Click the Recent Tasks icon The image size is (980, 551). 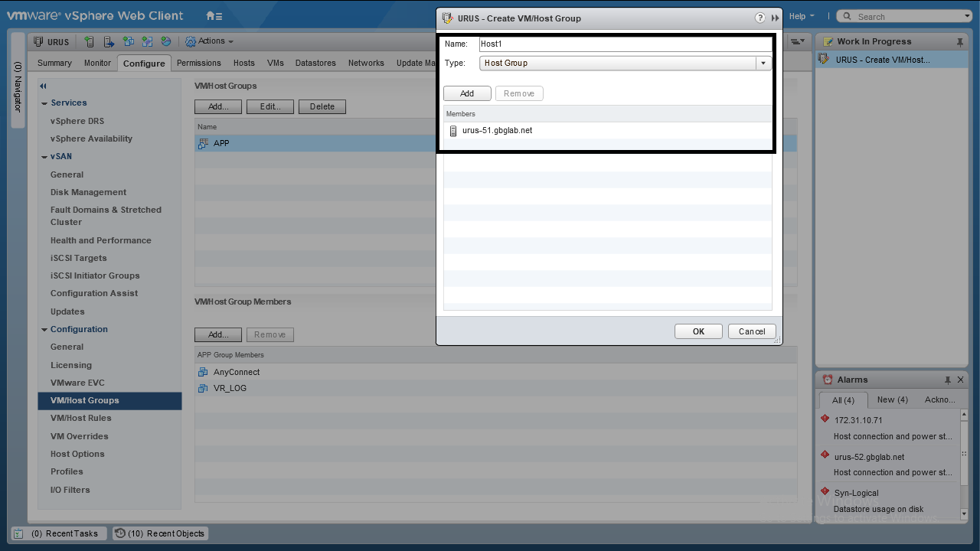[18, 533]
